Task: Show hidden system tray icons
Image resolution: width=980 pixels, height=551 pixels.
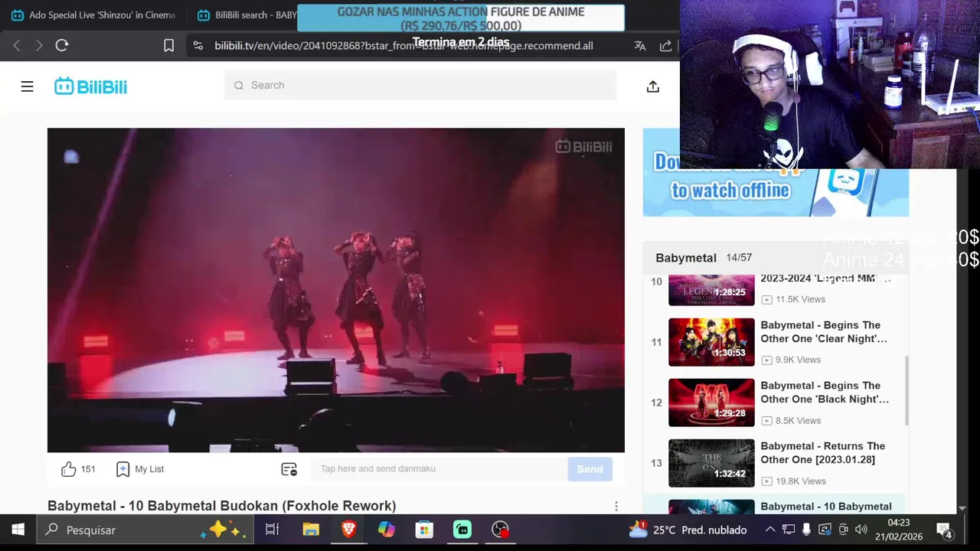Action: pos(770,530)
